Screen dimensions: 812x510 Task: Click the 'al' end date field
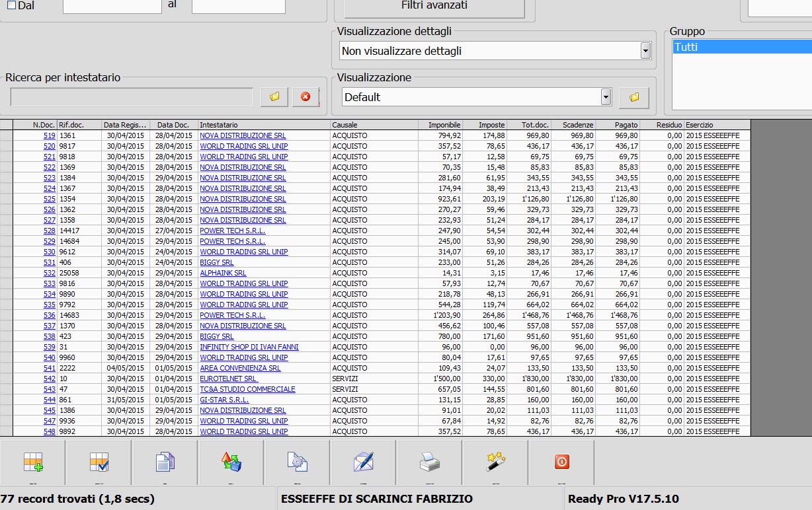point(239,6)
